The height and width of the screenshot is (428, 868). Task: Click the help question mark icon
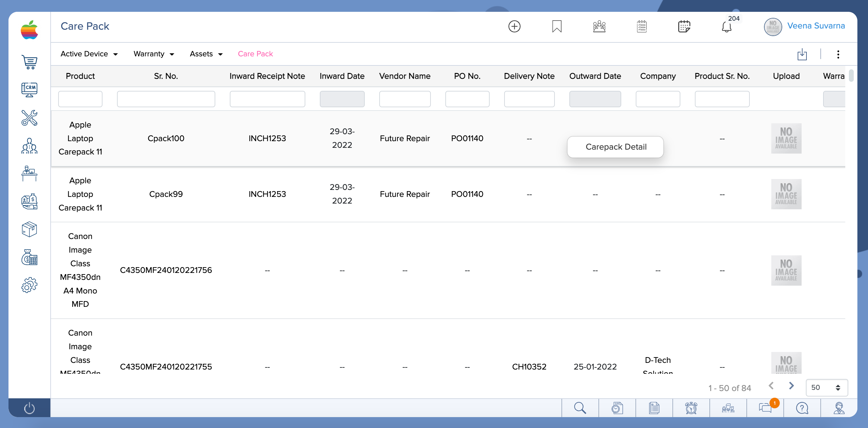(802, 408)
